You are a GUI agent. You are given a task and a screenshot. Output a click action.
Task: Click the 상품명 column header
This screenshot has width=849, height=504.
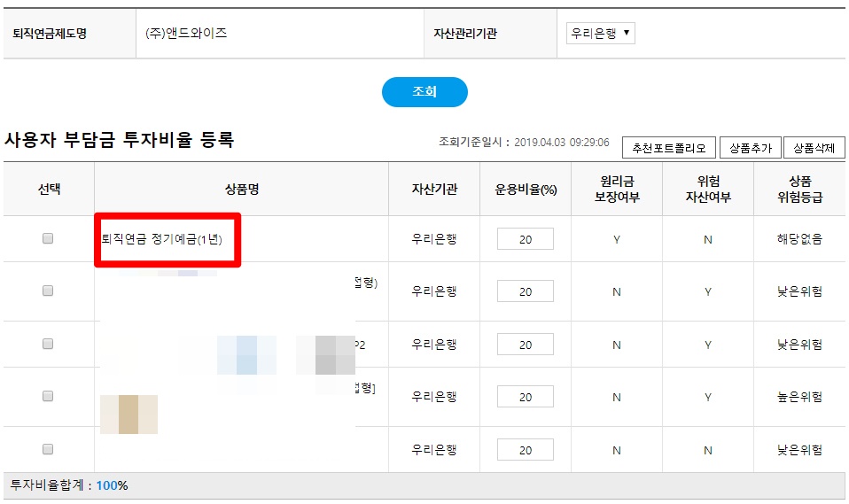[x=241, y=190]
